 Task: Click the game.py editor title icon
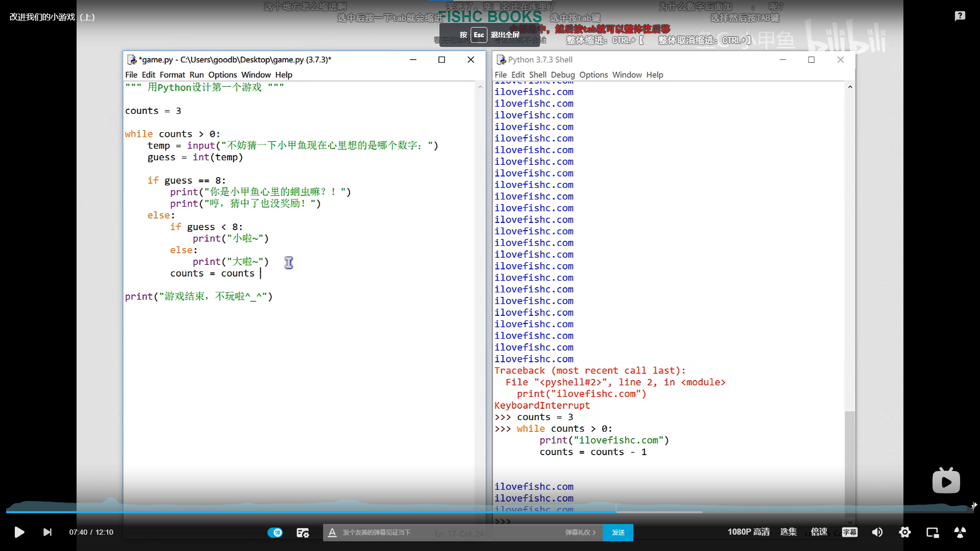(132, 60)
